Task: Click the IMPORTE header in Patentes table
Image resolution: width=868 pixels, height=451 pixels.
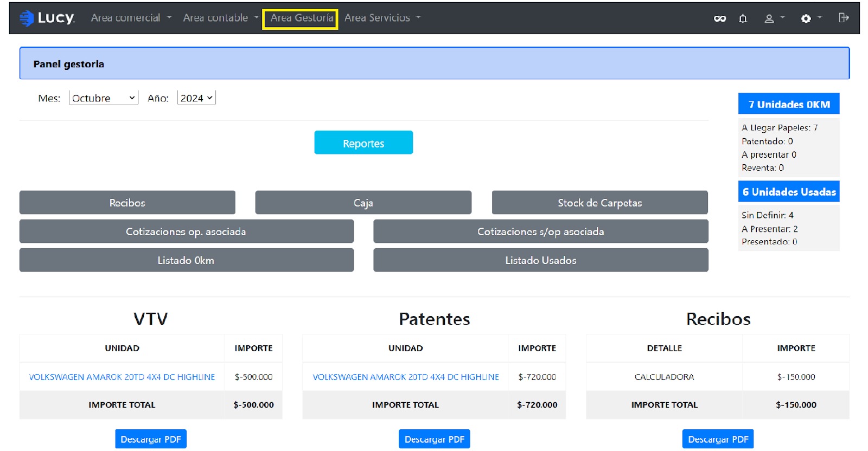Action: click(x=537, y=348)
